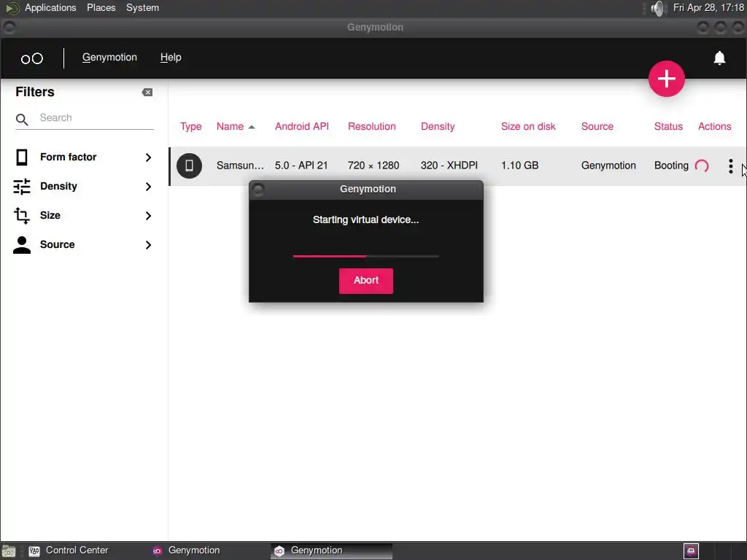The image size is (747, 560).
Task: Open the Help menu
Action: click(x=171, y=57)
